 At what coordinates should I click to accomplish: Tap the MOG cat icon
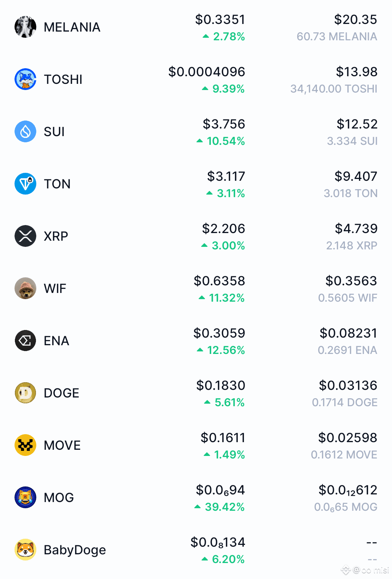click(x=25, y=497)
